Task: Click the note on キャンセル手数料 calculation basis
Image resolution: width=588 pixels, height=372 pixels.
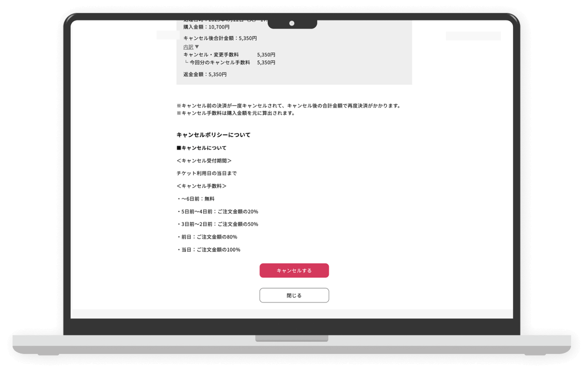Action: (236, 113)
